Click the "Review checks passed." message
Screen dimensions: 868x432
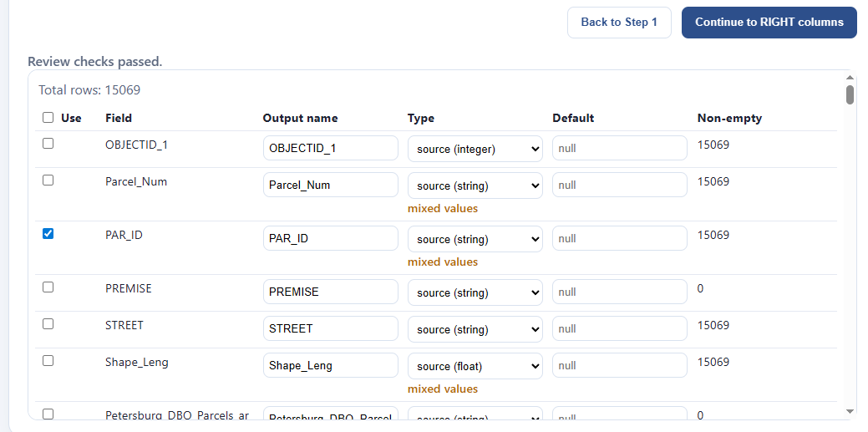pyautogui.click(x=95, y=62)
